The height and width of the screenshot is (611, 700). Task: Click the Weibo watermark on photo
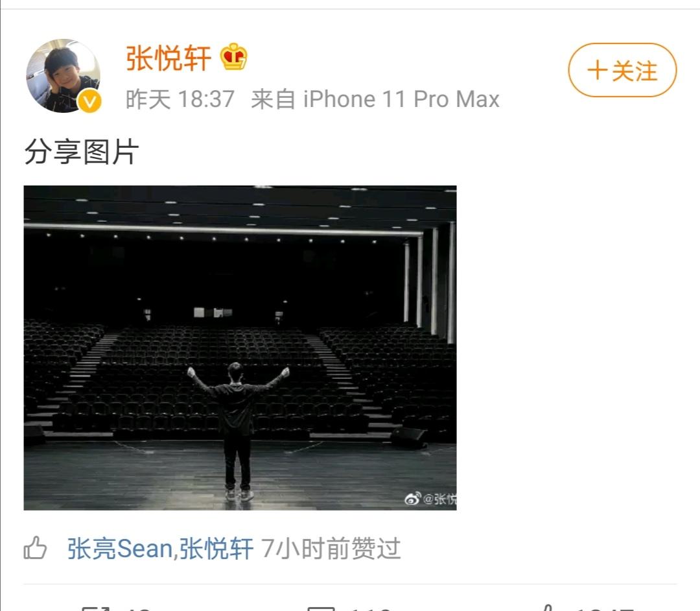[430, 498]
